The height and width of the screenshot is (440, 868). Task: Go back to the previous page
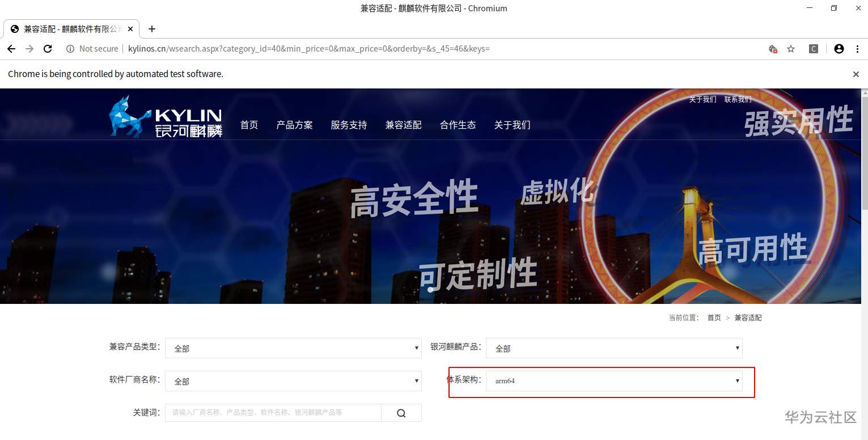click(x=11, y=49)
